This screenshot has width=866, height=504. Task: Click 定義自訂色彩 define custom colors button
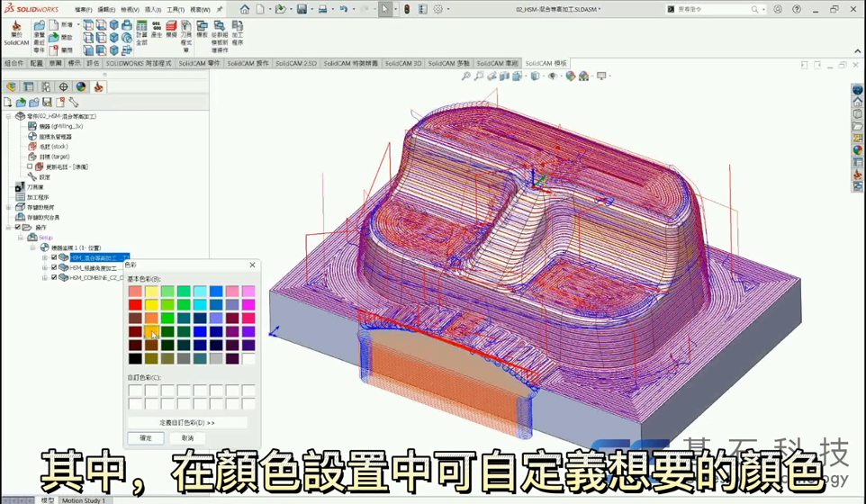point(187,422)
